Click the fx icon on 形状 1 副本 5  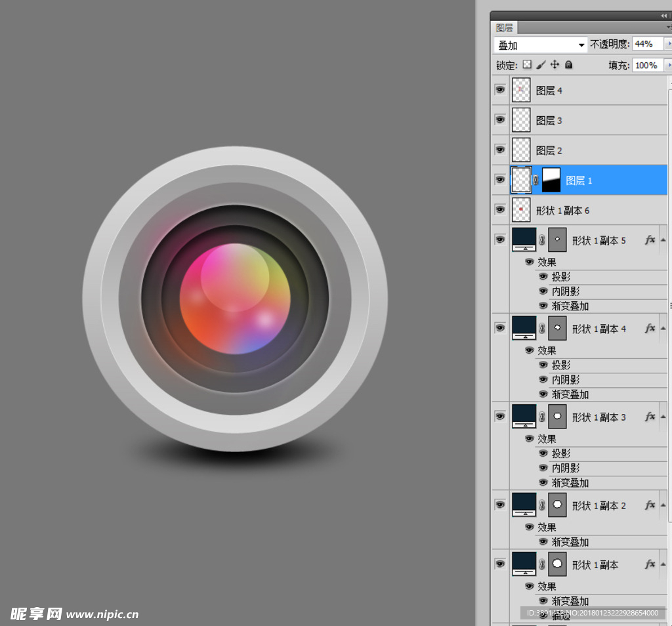(650, 240)
